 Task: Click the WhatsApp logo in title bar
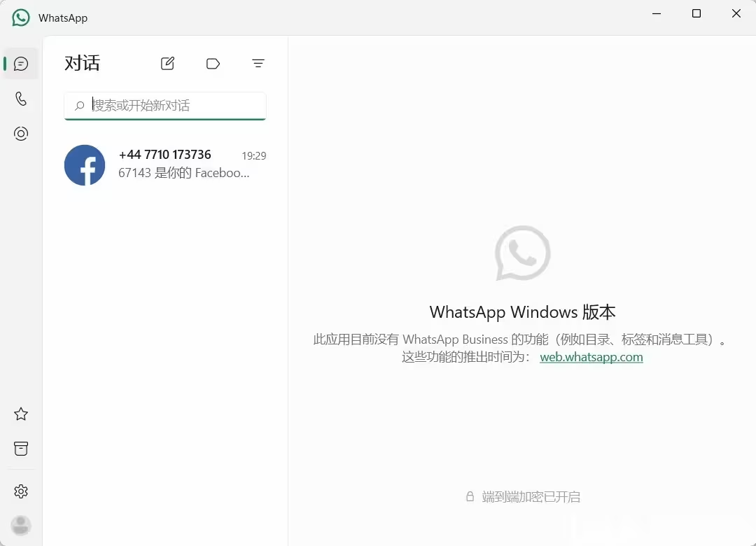coord(21,17)
